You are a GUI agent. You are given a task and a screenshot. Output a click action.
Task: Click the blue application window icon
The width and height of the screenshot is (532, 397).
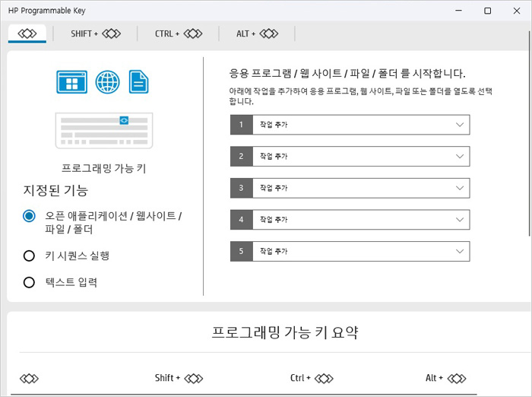[x=71, y=82]
